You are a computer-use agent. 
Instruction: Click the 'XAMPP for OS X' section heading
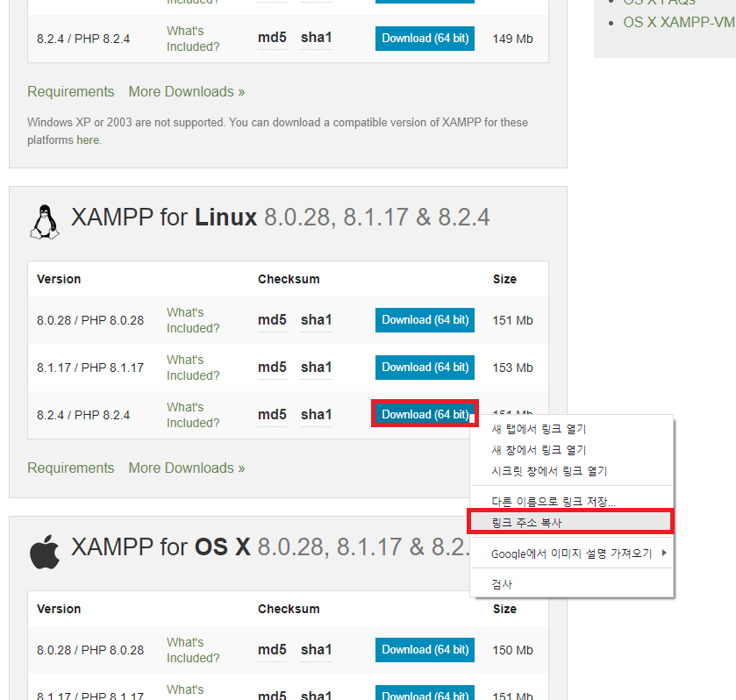click(270, 547)
